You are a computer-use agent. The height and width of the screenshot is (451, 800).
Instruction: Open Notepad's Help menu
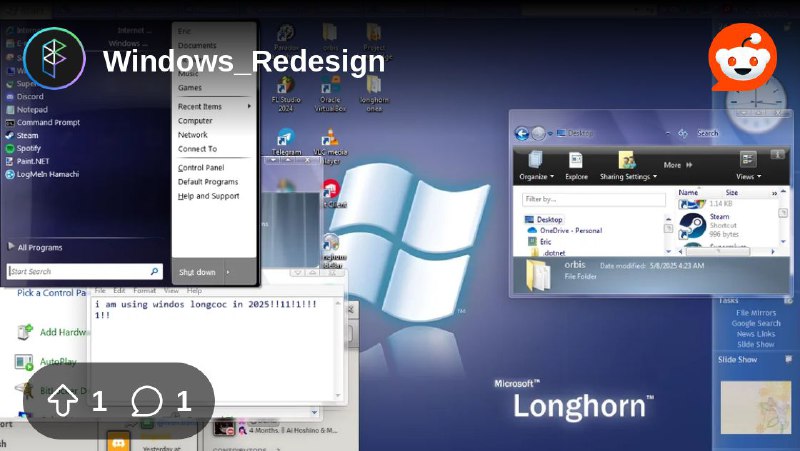click(x=194, y=290)
